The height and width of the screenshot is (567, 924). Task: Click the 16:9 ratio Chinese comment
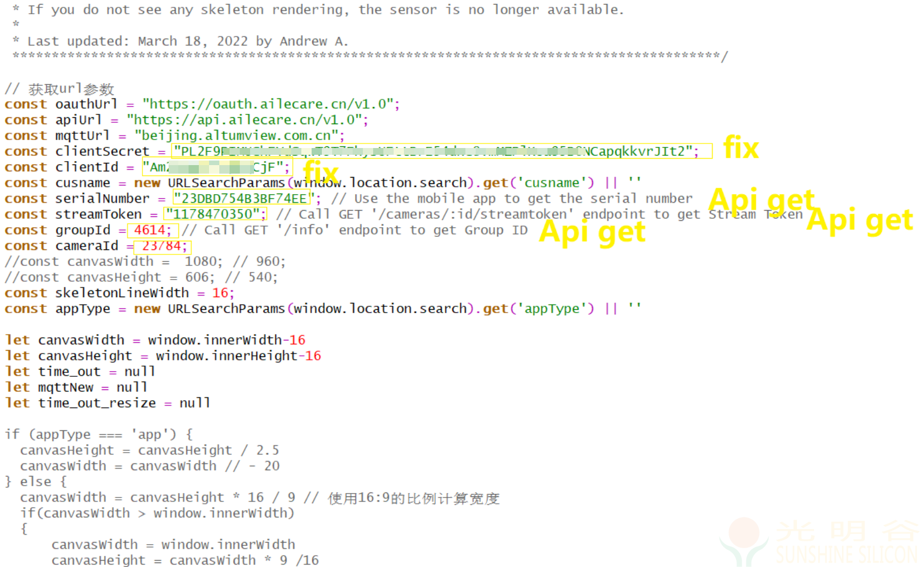click(414, 498)
